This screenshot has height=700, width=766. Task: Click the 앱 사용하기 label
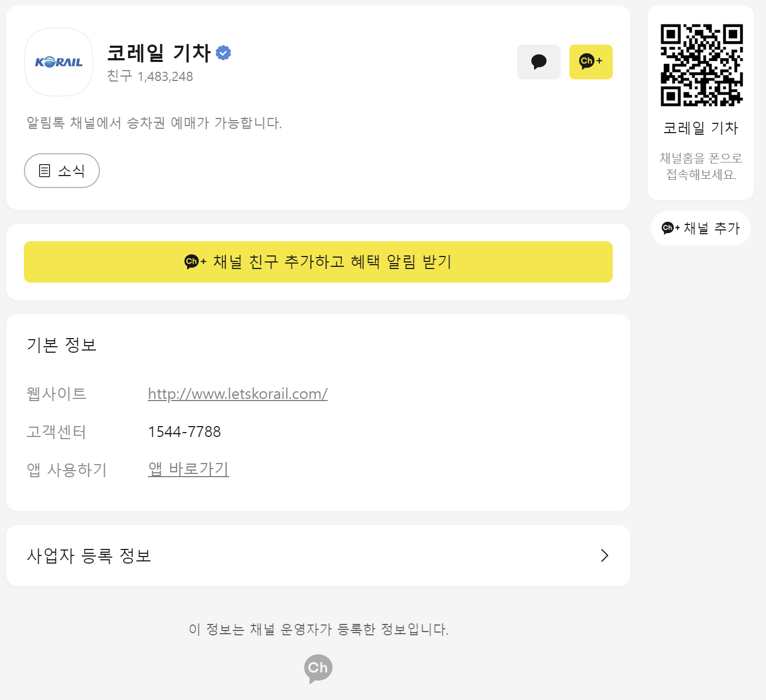point(67,470)
